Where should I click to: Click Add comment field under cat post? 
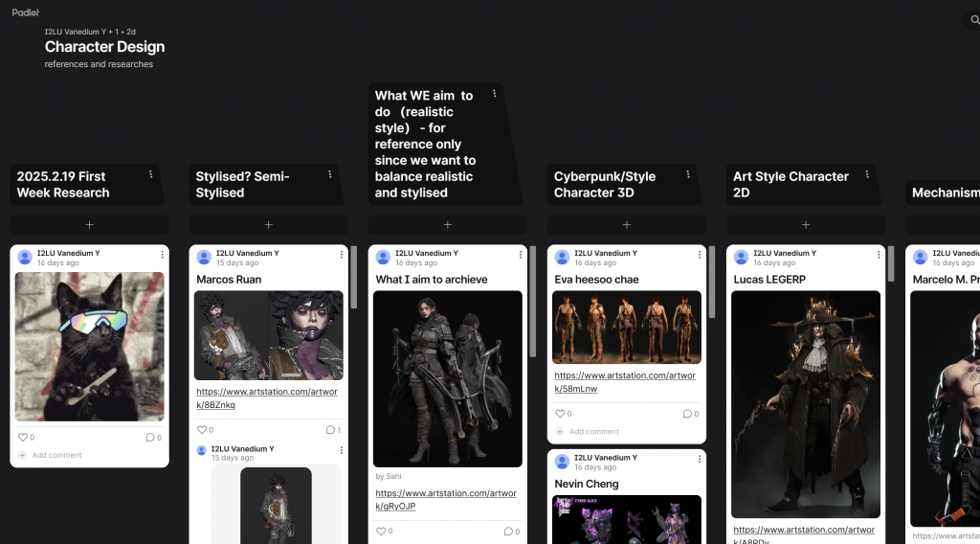pos(56,455)
